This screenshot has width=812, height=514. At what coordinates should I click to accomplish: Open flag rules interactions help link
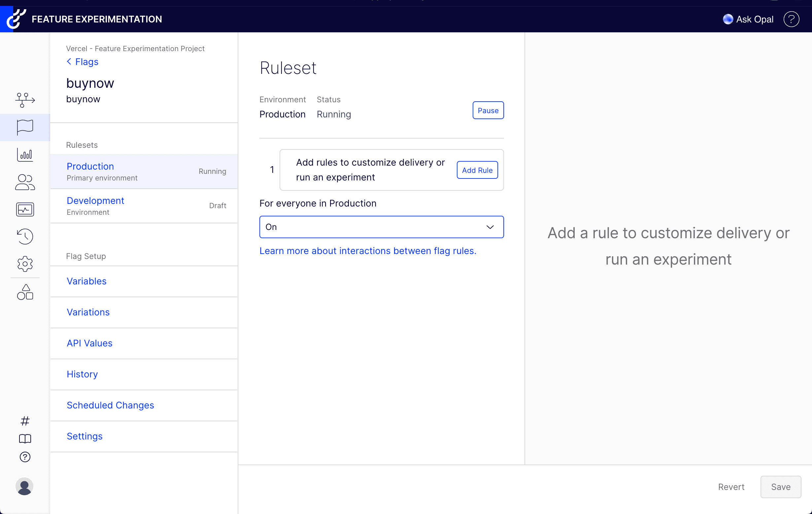(x=368, y=251)
